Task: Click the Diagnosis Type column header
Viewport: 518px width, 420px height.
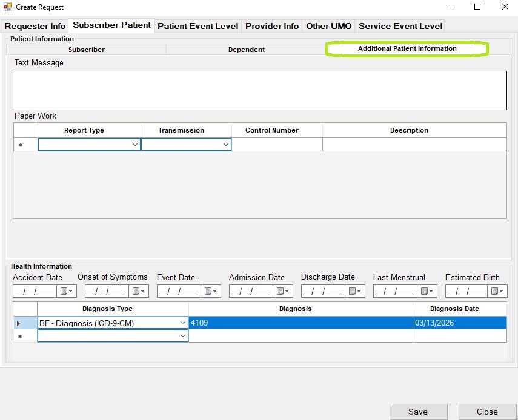Action: (x=113, y=309)
